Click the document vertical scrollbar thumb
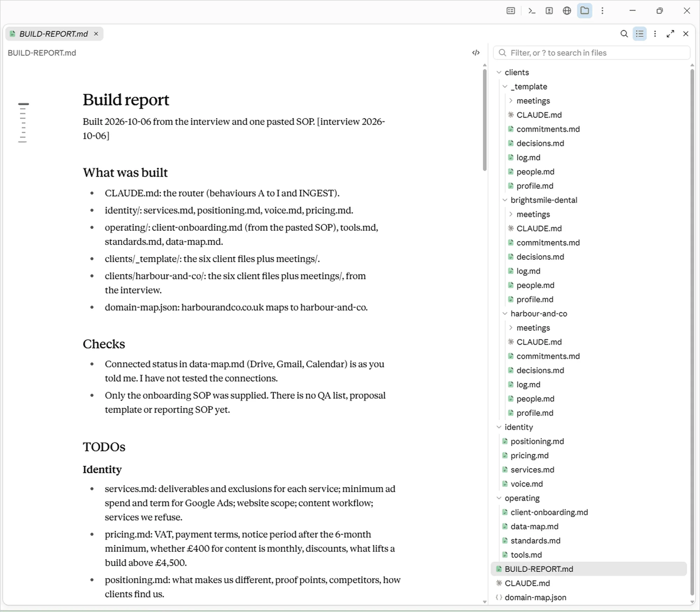This screenshot has height=612, width=700. 484,120
